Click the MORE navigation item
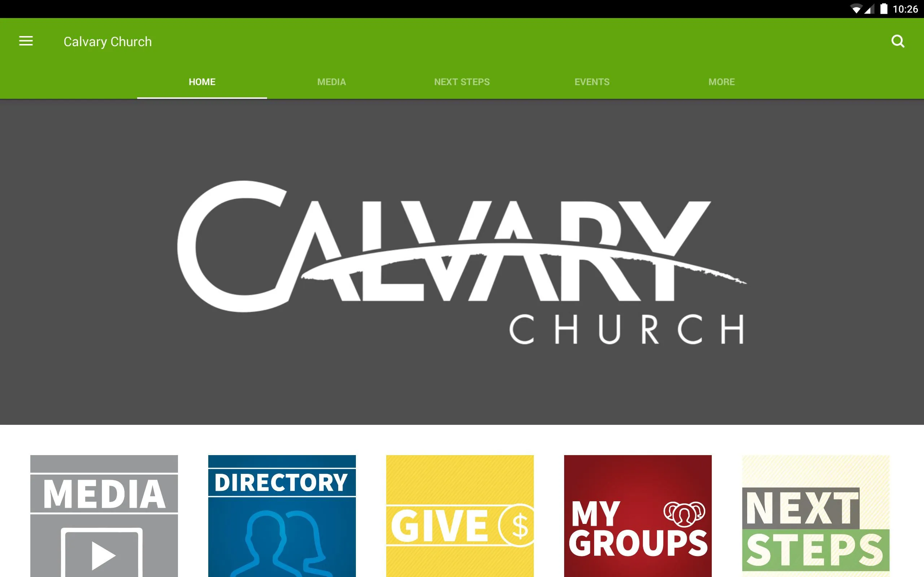 (x=721, y=81)
